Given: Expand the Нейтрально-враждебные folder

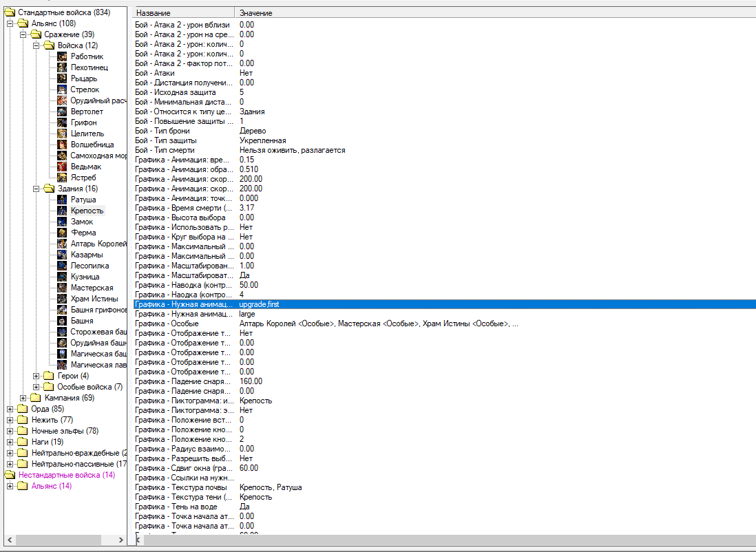Looking at the screenshot, I should (10, 453).
